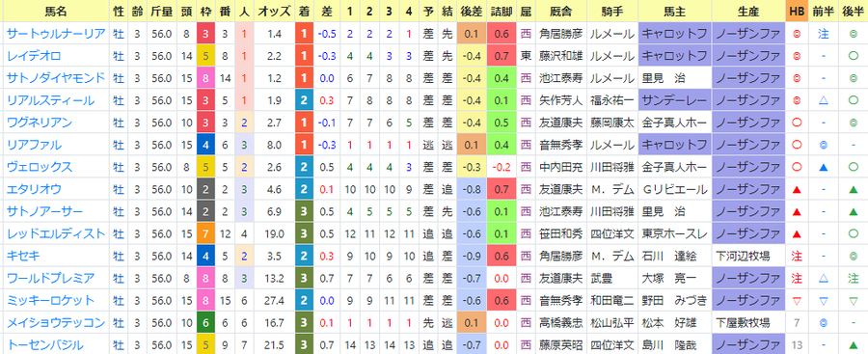Open horse link リアルスティール

[x=50, y=100]
